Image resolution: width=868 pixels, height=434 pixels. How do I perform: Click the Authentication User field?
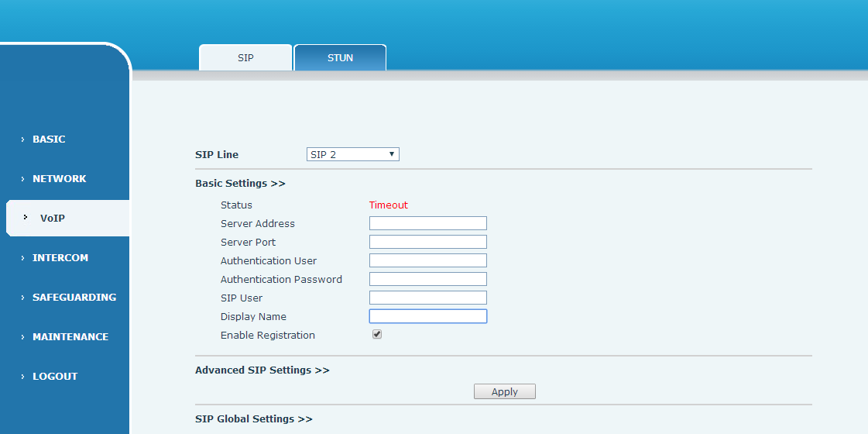(427, 260)
